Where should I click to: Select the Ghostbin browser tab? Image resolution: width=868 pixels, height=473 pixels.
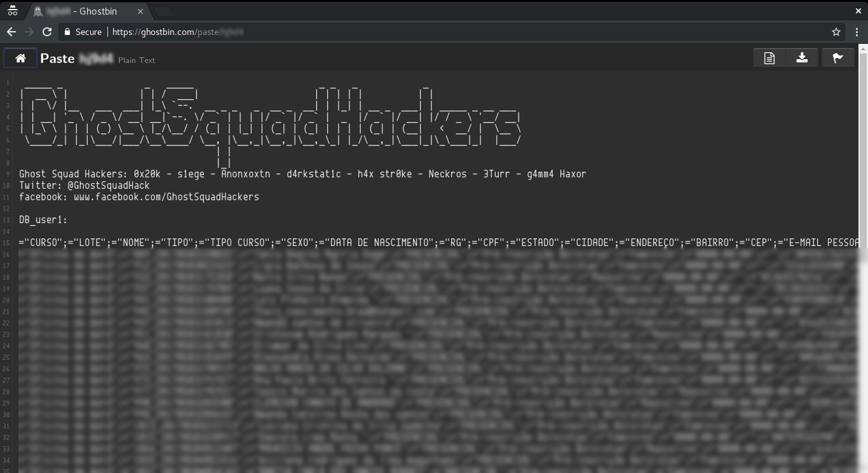(88, 11)
